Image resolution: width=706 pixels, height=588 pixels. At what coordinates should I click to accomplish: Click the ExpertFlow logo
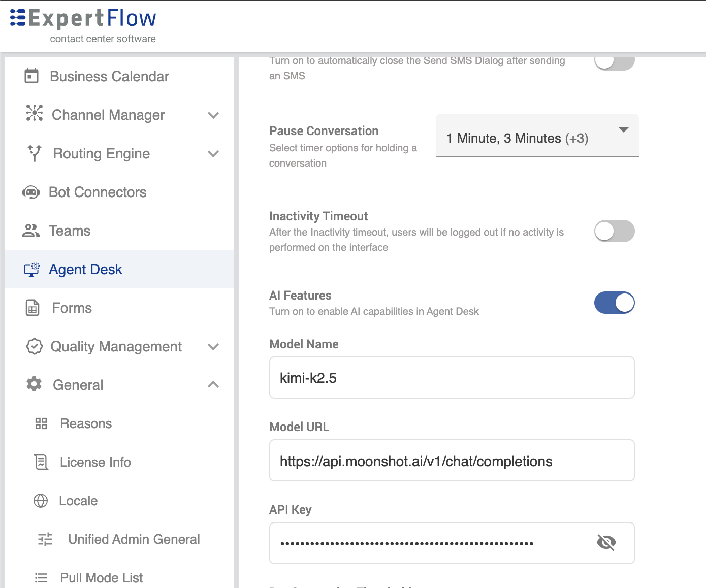(83, 26)
